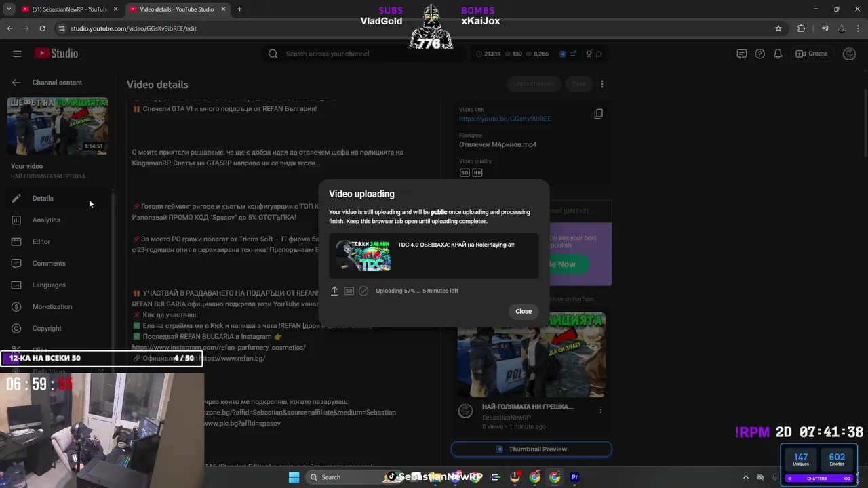868x488 pixels.
Task: Select the Video details YouTube Studio tab
Action: click(x=176, y=9)
